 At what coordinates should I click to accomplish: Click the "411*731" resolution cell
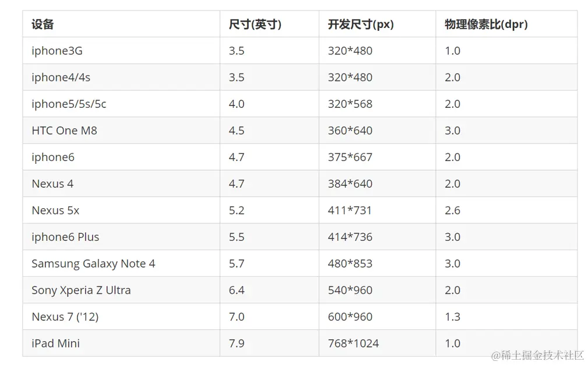[377, 210]
